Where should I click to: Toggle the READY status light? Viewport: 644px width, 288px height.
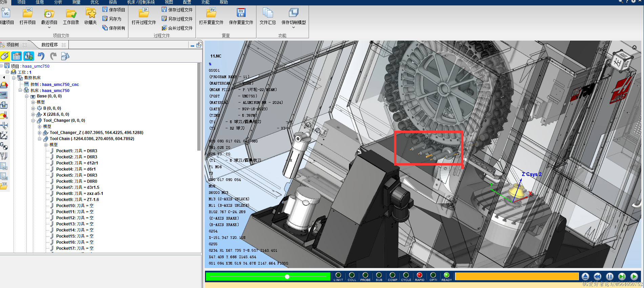446,275
